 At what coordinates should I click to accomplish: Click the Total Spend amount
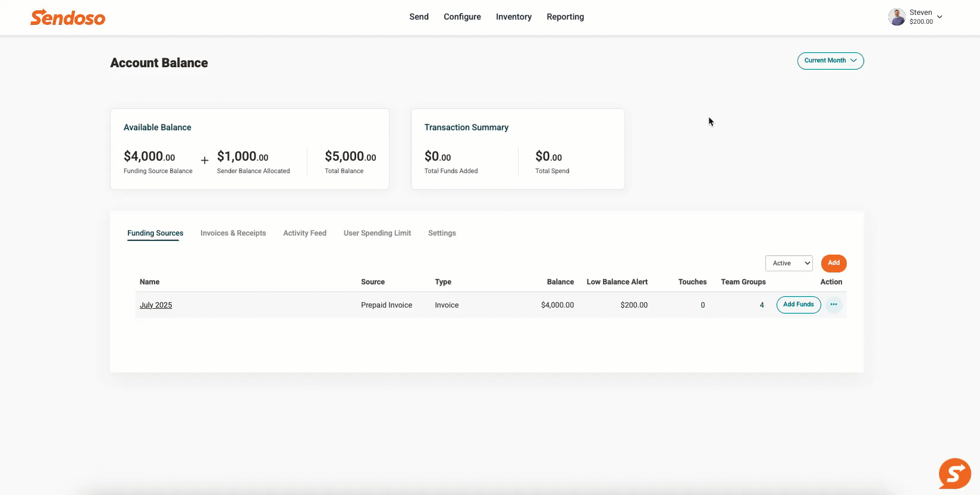point(548,156)
